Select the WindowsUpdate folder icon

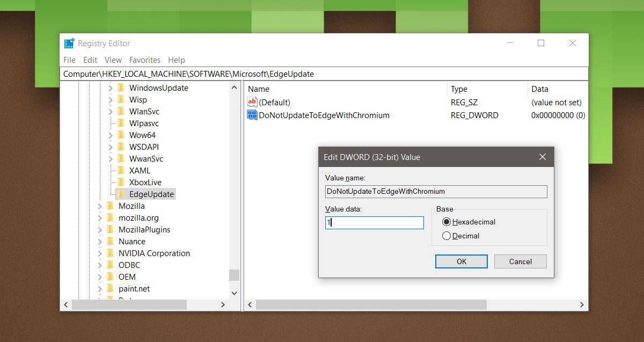(121, 88)
